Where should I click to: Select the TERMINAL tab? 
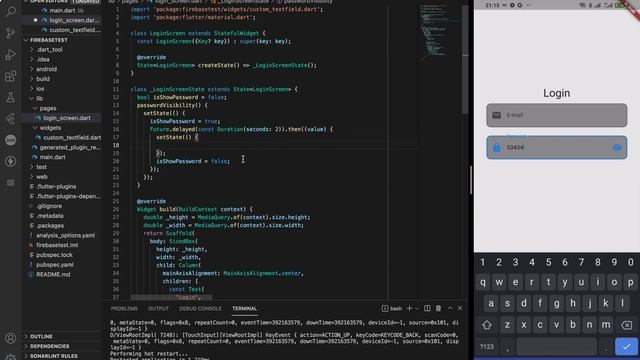[244, 309]
